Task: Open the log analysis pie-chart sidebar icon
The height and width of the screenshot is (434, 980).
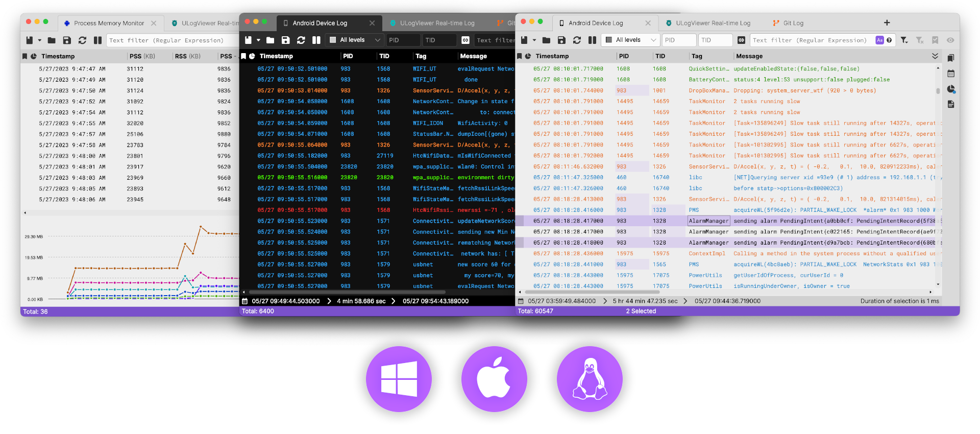Action: [x=951, y=89]
